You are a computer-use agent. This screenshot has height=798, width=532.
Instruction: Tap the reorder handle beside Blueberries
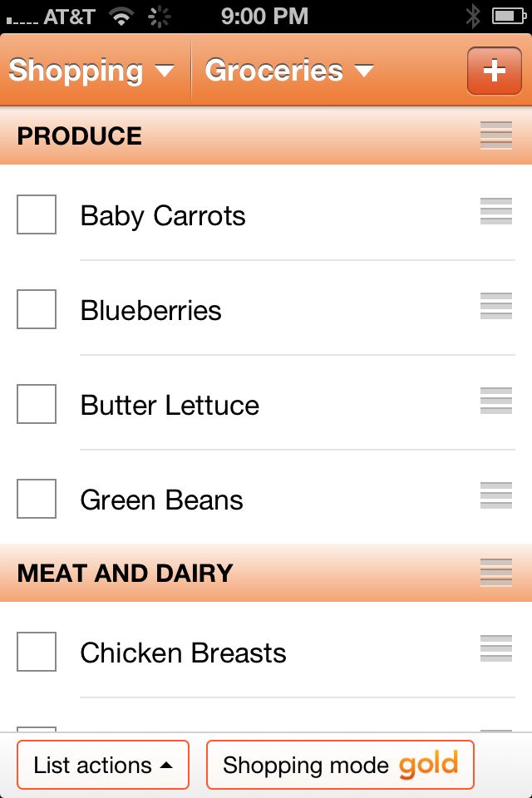tap(496, 306)
